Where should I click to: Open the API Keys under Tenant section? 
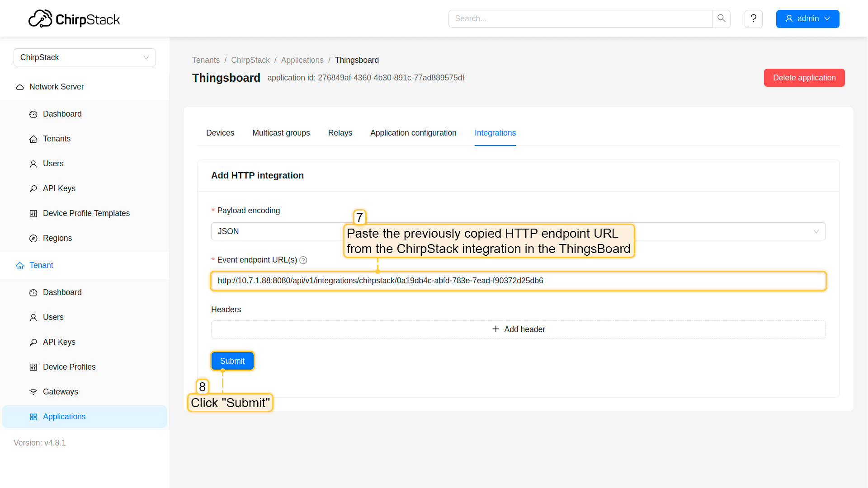[x=59, y=342]
